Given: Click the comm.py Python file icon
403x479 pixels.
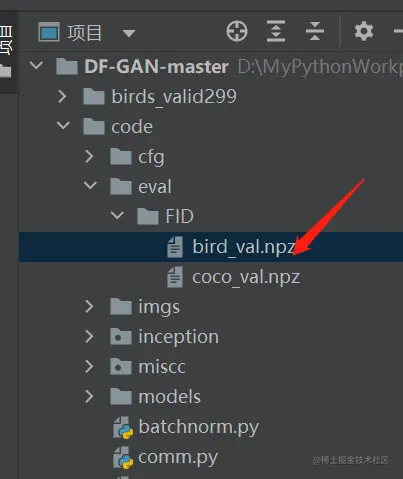Looking at the screenshot, I should 123,458.
